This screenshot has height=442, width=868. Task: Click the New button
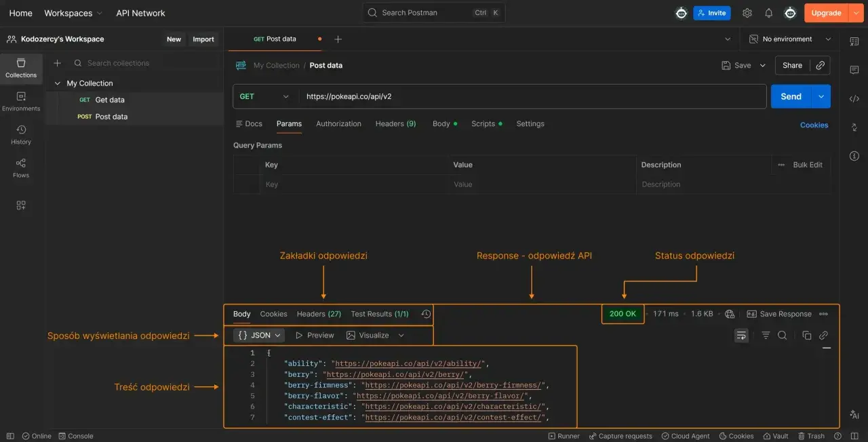(x=174, y=39)
